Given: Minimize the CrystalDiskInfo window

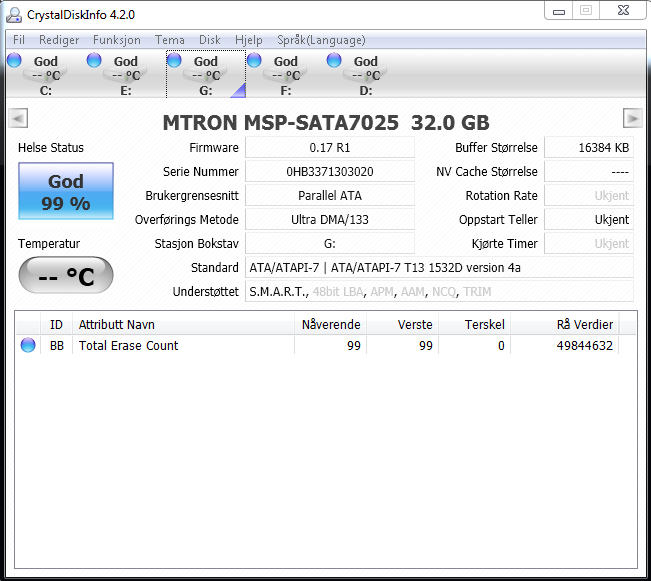Looking at the screenshot, I should click(559, 11).
